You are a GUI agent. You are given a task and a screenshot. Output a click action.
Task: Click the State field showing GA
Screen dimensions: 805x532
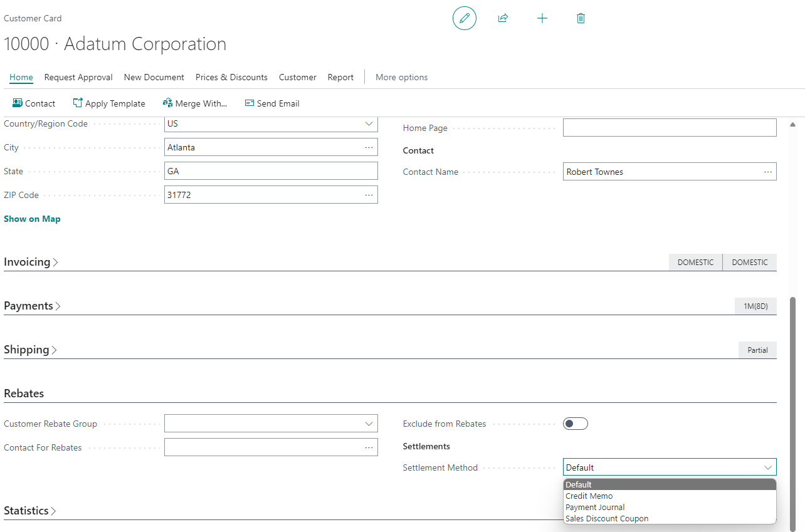pos(271,171)
